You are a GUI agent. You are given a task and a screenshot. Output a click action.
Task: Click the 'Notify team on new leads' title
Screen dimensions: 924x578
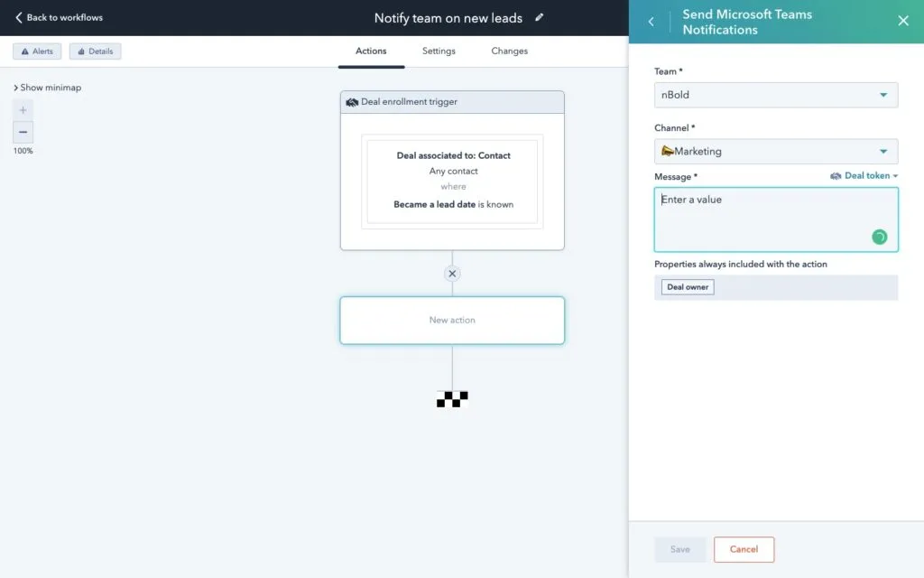[x=448, y=18]
